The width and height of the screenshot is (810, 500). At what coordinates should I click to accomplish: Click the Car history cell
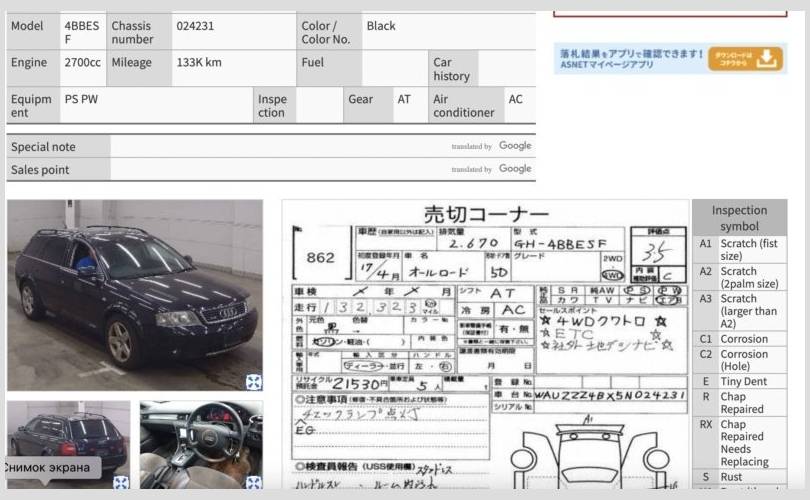click(451, 69)
